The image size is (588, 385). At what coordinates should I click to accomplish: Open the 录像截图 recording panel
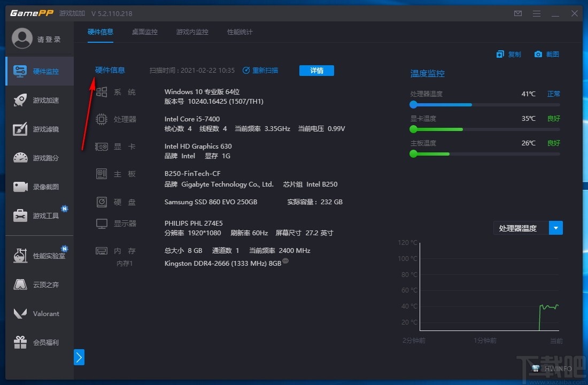(x=39, y=187)
